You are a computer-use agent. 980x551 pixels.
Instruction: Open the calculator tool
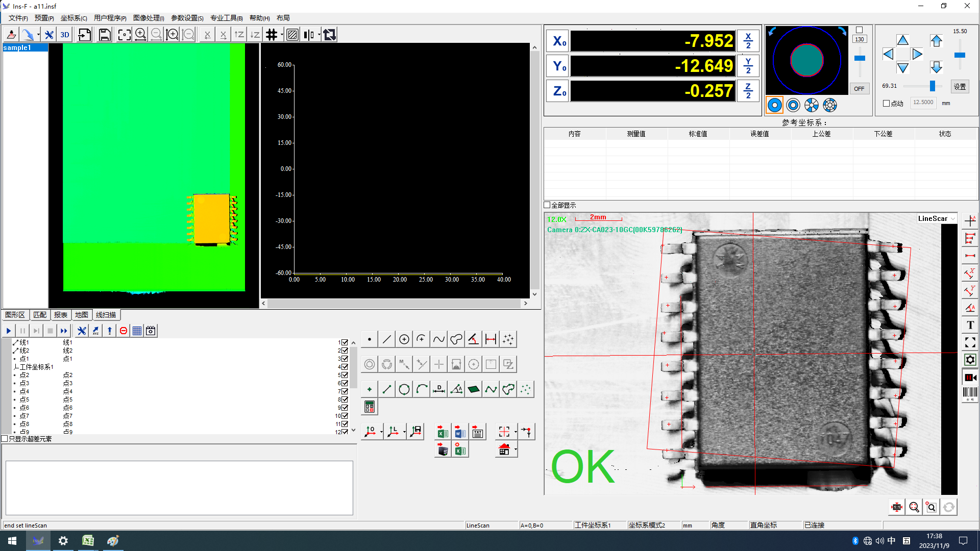370,407
